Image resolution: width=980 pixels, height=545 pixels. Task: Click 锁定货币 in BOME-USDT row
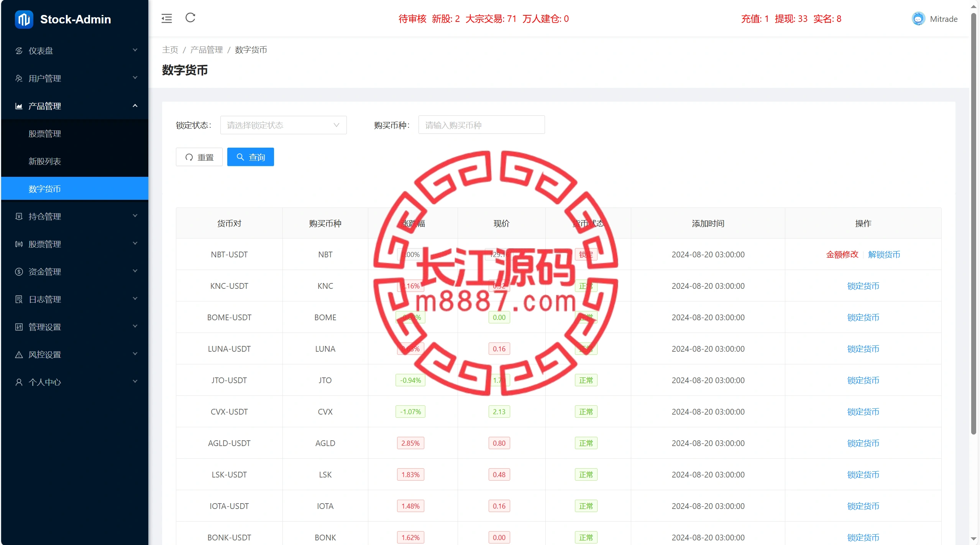(863, 317)
